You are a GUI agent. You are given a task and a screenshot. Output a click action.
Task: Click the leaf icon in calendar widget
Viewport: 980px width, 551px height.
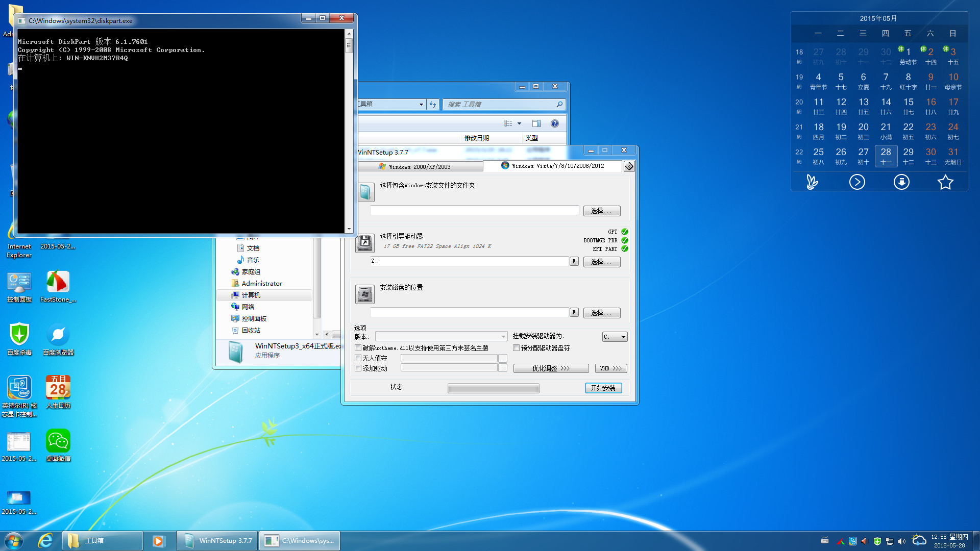pos(812,182)
